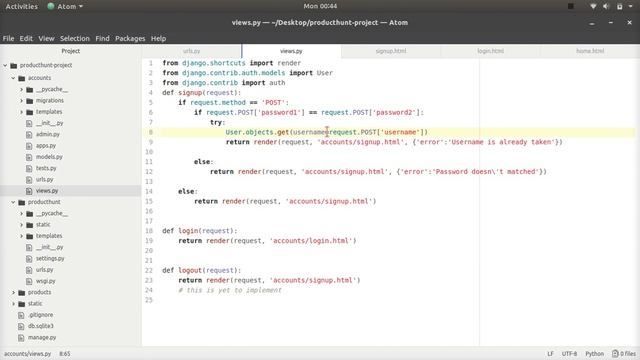Click accounts/views.py path in status bar
Image resolution: width=640 pixels, height=360 pixels.
[27, 353]
